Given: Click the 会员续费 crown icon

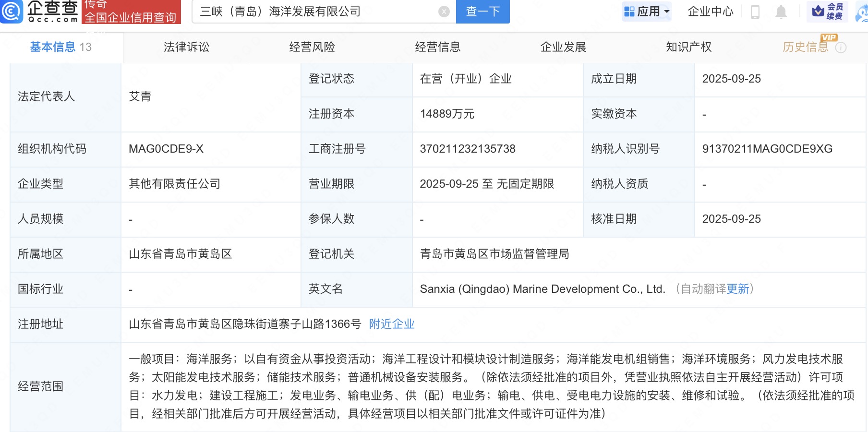Looking at the screenshot, I should click(818, 11).
